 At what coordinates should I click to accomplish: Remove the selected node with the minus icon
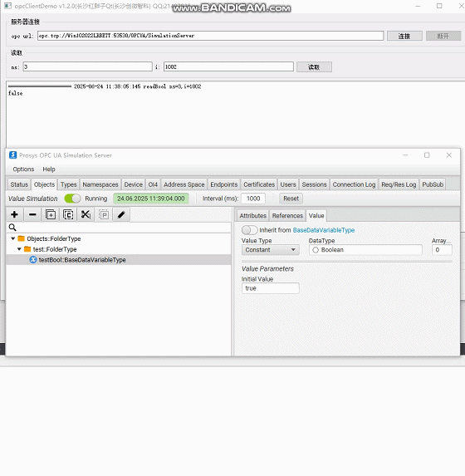click(32, 214)
